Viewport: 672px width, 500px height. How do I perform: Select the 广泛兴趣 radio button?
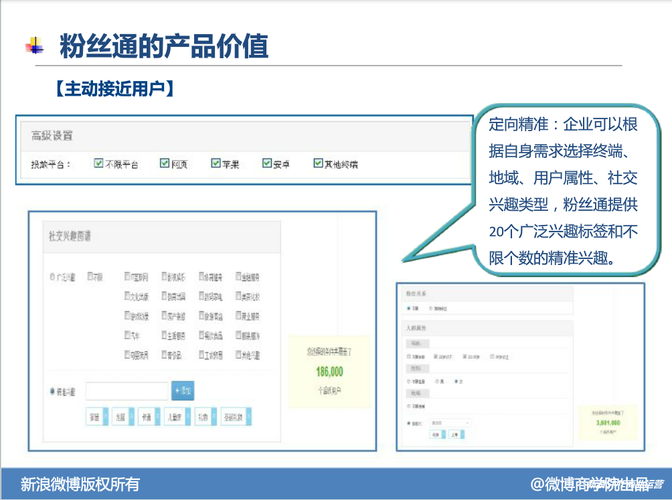(52, 277)
